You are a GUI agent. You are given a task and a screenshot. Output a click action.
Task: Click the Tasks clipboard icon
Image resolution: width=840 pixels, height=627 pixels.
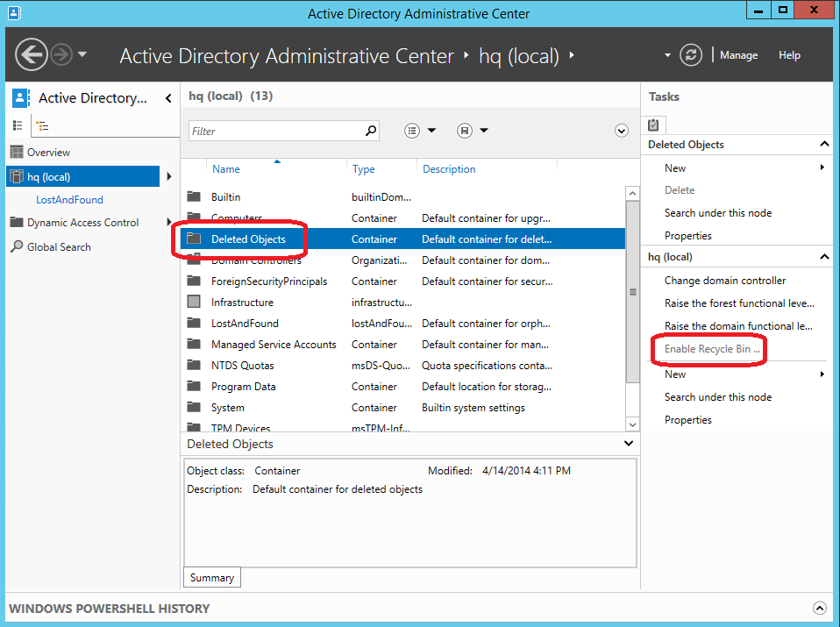tap(652, 125)
